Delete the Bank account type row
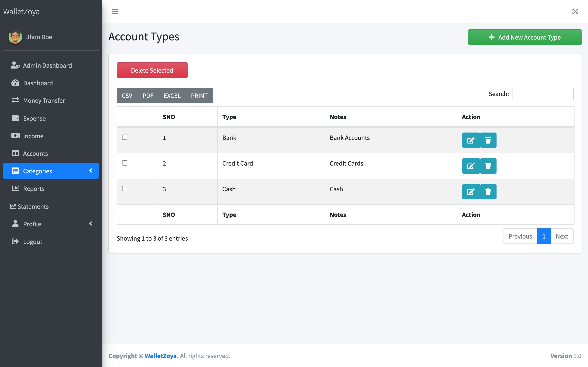 click(488, 140)
